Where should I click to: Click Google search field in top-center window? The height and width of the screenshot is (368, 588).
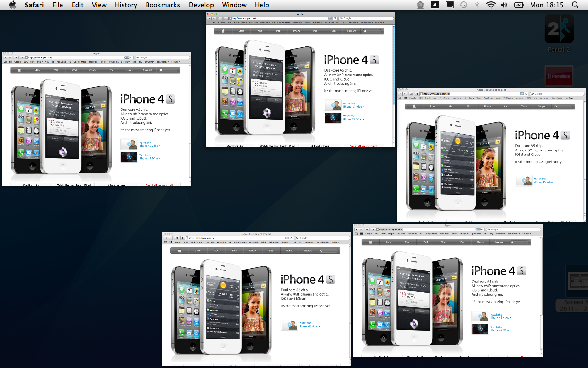tap(366, 18)
